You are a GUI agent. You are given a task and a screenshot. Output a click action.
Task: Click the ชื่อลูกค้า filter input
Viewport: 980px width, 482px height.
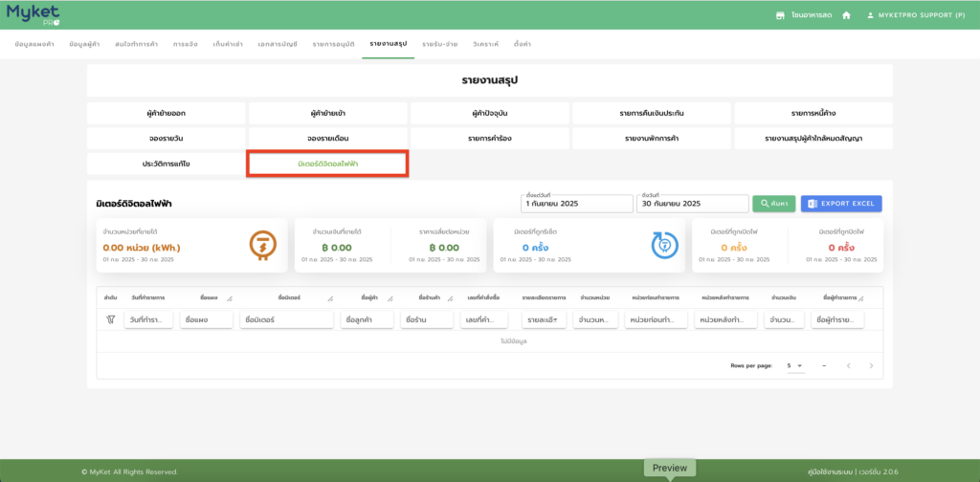click(367, 319)
